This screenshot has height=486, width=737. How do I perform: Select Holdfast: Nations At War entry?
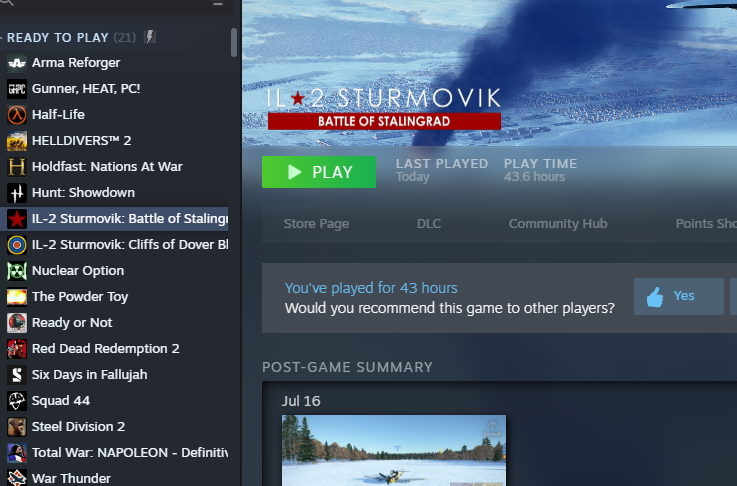pos(114,166)
